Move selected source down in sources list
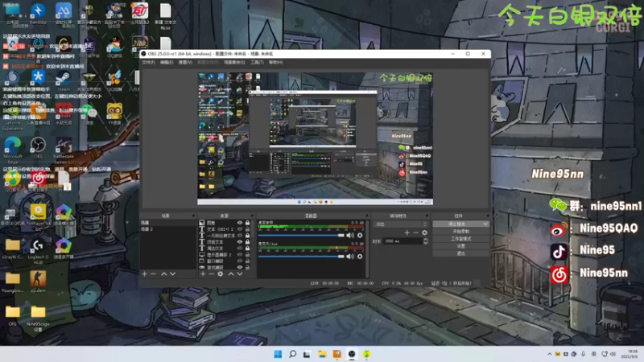644x362 pixels. [240, 274]
